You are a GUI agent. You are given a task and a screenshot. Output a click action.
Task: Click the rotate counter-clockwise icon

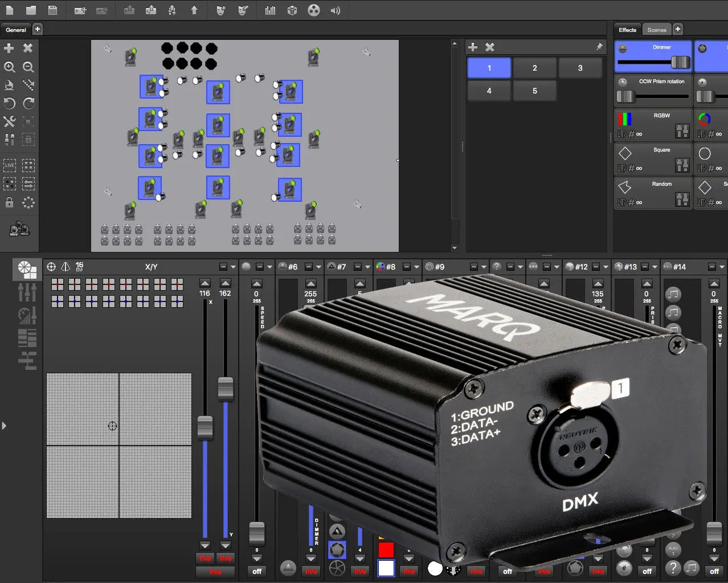pos(10,103)
